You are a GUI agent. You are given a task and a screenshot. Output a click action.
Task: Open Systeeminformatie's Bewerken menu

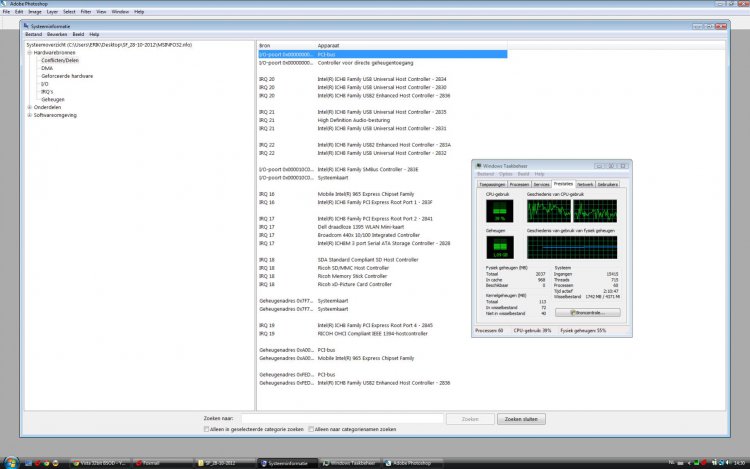click(x=57, y=34)
